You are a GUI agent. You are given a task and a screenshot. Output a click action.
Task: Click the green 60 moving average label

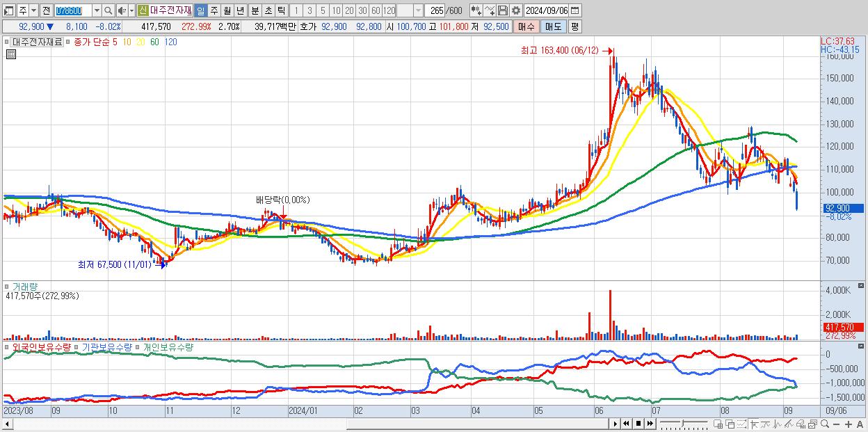(x=154, y=42)
